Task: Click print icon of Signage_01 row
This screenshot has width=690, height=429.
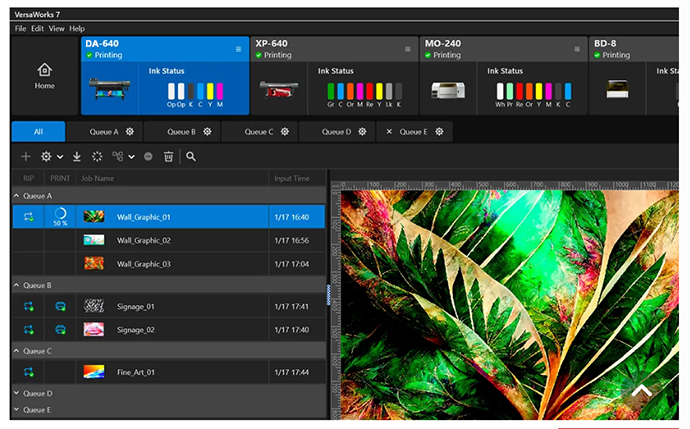Action: (60, 306)
